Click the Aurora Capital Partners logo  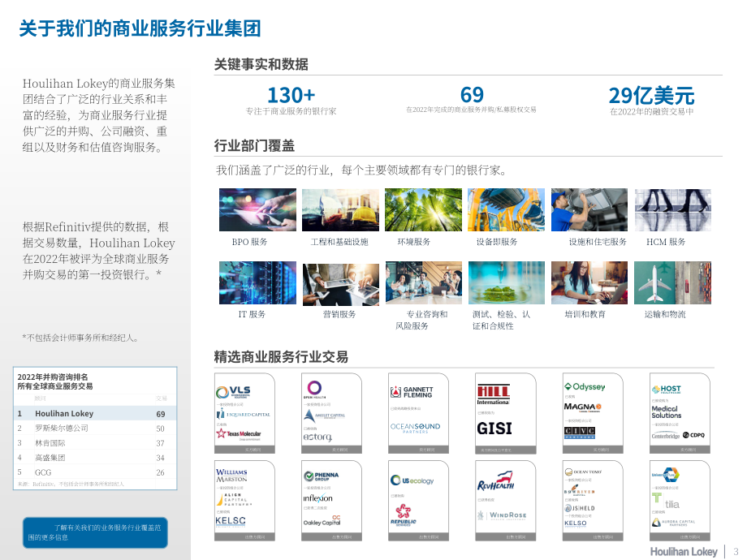pyautogui.click(x=673, y=523)
